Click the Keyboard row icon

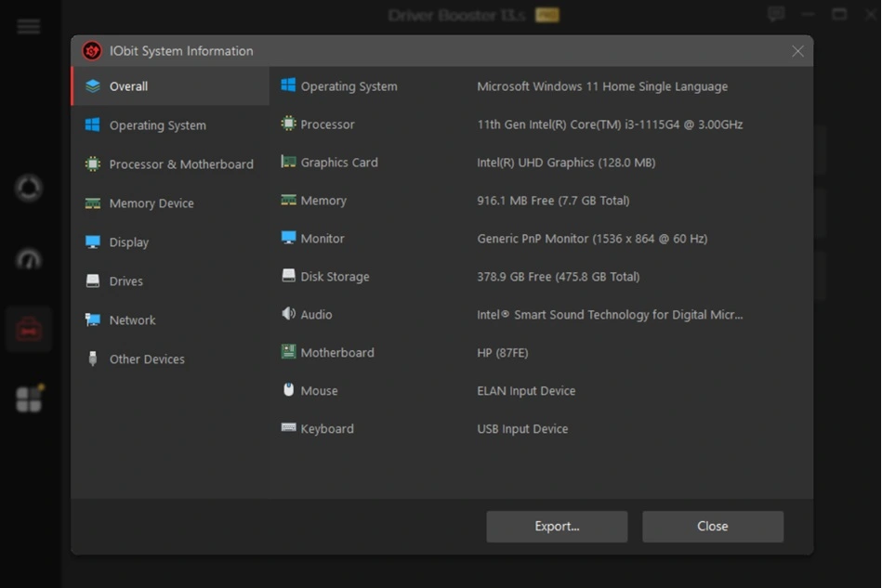click(288, 428)
